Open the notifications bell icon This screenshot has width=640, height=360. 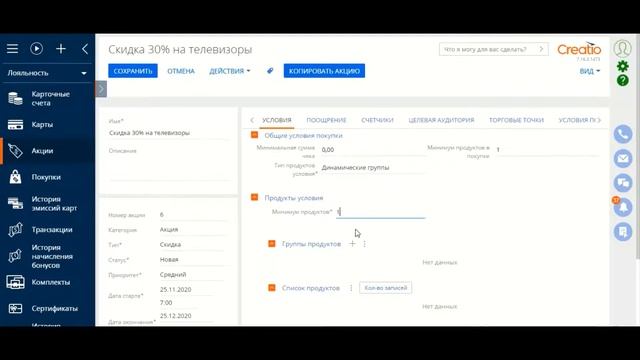click(623, 207)
